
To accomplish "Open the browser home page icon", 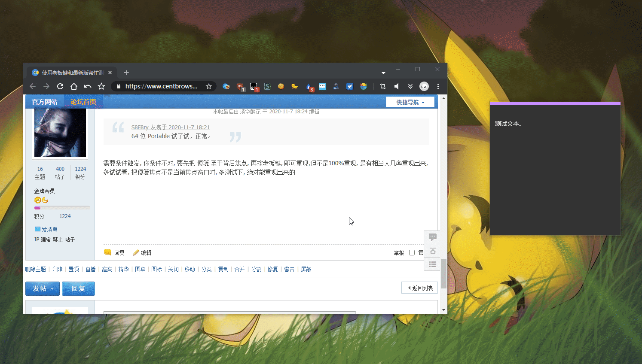I will pos(74,86).
